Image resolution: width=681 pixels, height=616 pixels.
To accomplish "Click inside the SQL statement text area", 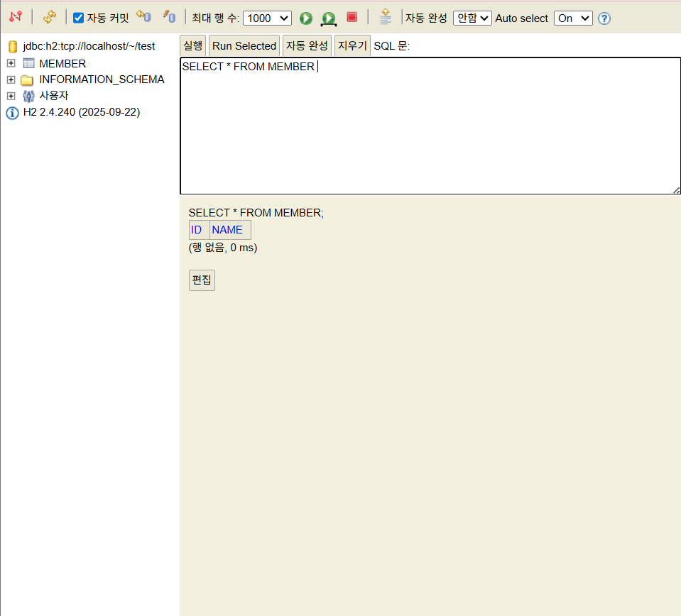I will (x=430, y=126).
